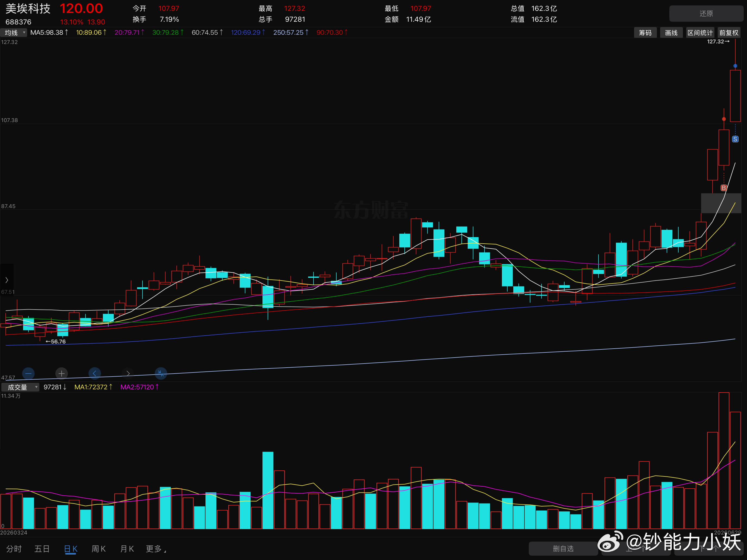
Task: Open the 更多 period menu
Action: click(156, 549)
